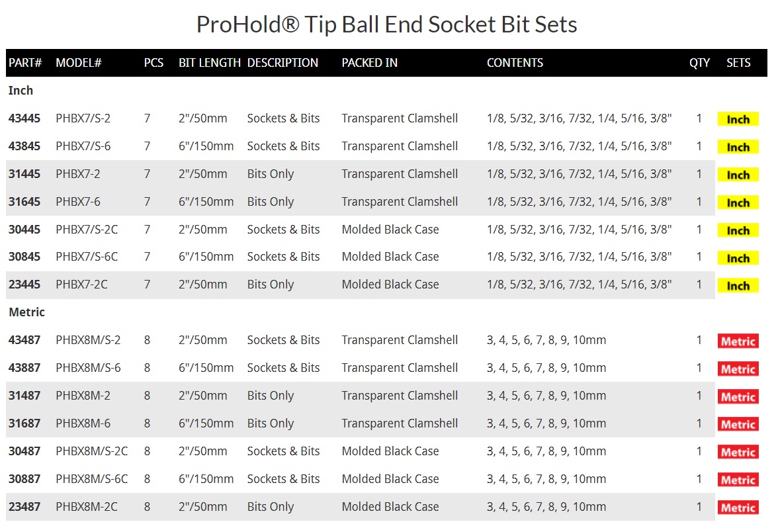Open part number 30487
Viewport: 778px width, 532px height.
tap(24, 451)
